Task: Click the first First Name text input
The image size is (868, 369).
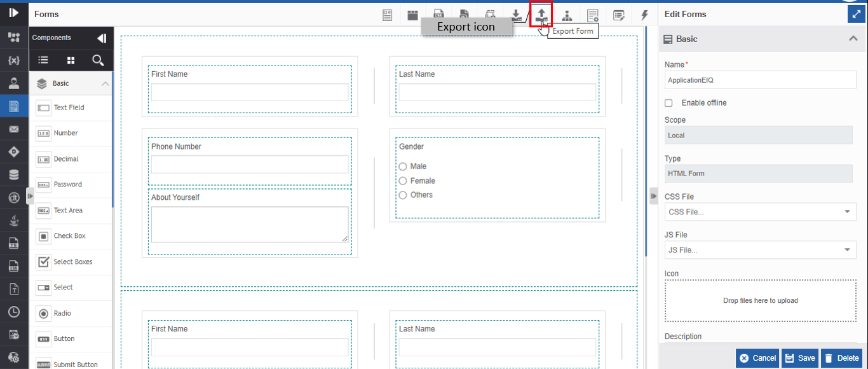Action: pos(250,92)
